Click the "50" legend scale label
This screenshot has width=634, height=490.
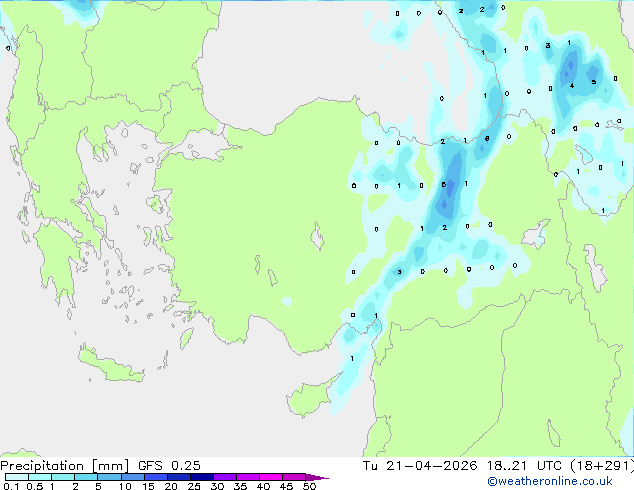(309, 486)
